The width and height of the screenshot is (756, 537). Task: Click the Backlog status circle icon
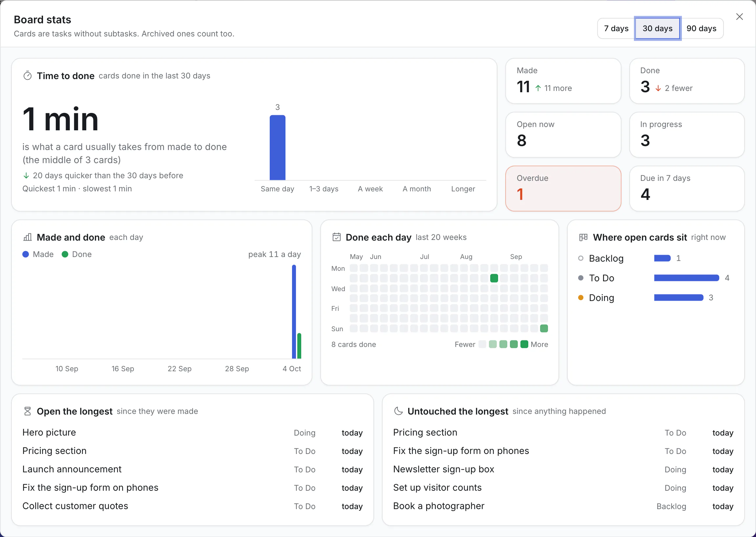pyautogui.click(x=580, y=258)
